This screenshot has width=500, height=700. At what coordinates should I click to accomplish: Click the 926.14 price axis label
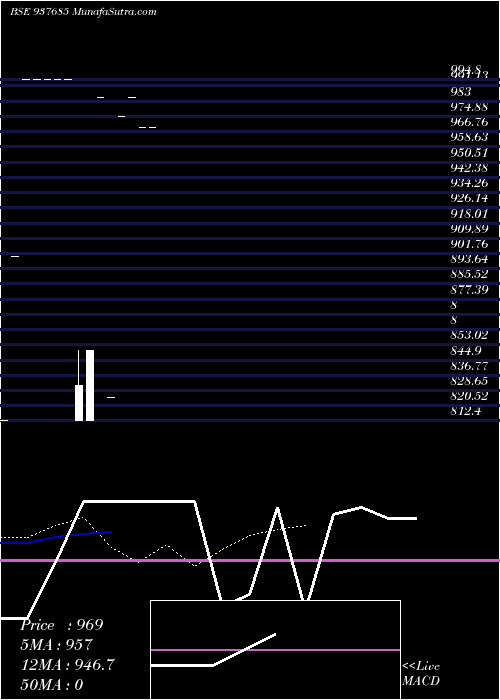pyautogui.click(x=469, y=198)
